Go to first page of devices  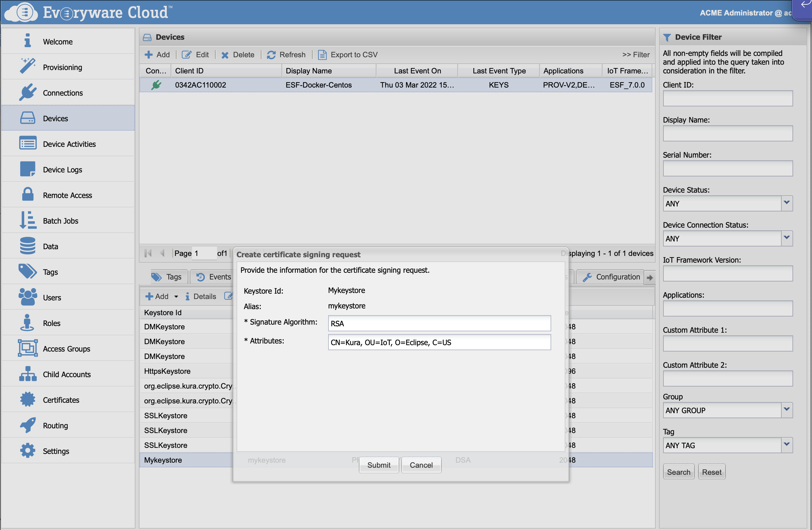148,253
